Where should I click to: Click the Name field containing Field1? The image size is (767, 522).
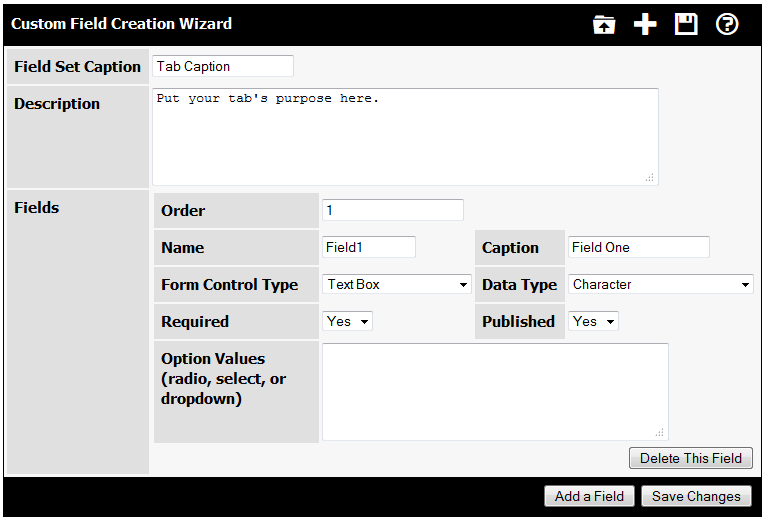tap(369, 247)
